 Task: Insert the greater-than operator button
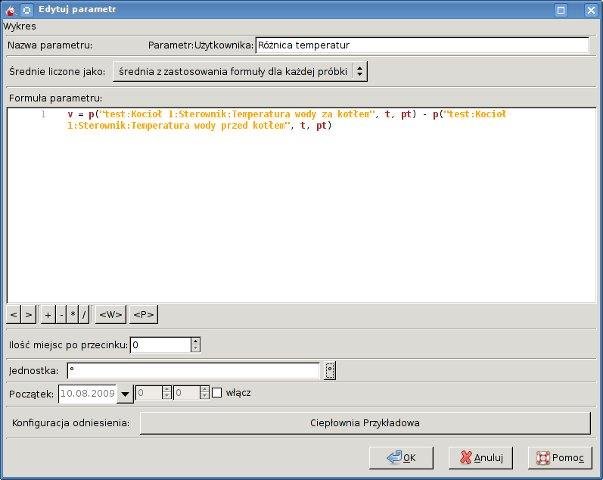click(28, 315)
